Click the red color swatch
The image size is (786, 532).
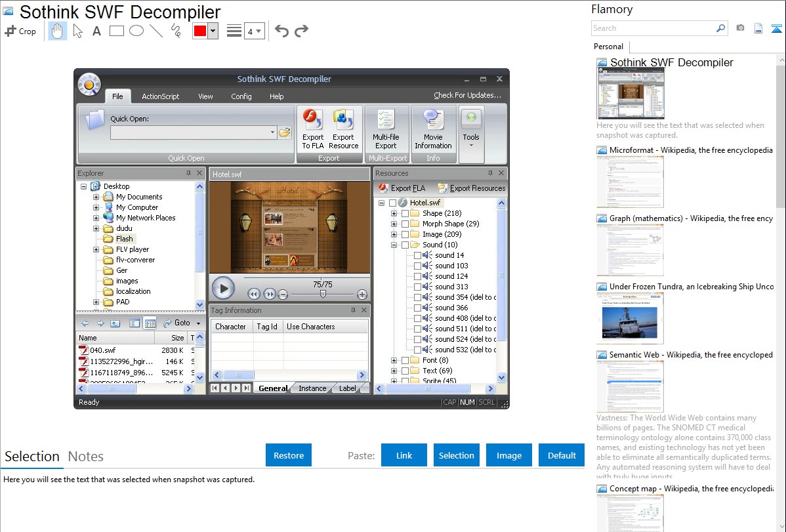tap(200, 31)
